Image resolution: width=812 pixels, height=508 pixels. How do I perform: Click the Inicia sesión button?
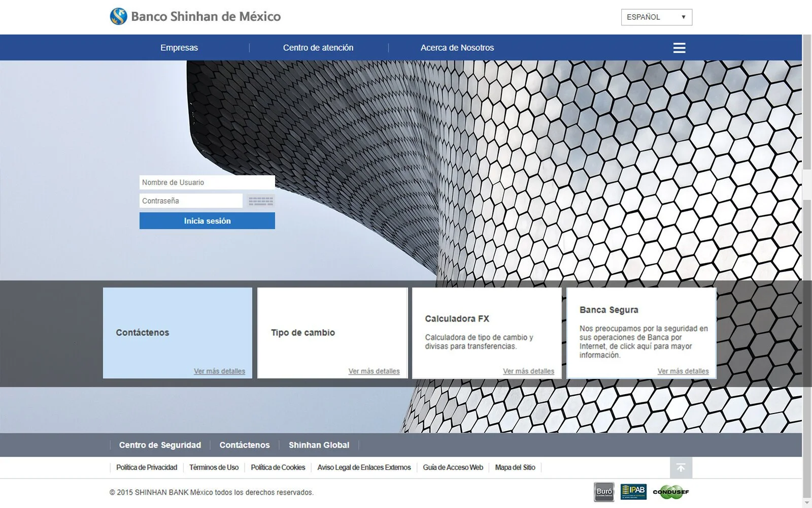tap(207, 221)
